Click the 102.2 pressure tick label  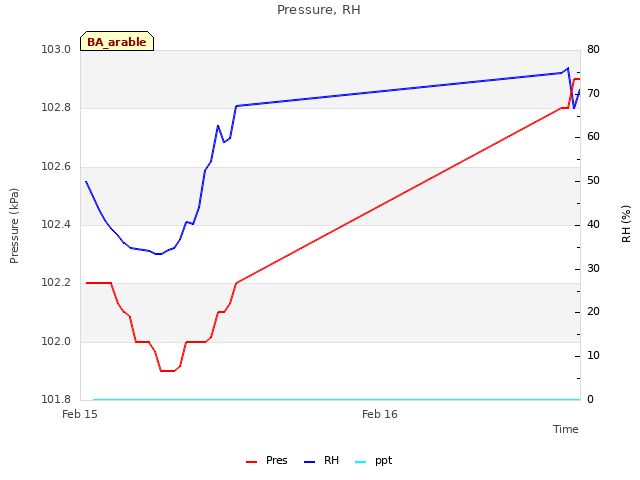[x=56, y=283]
